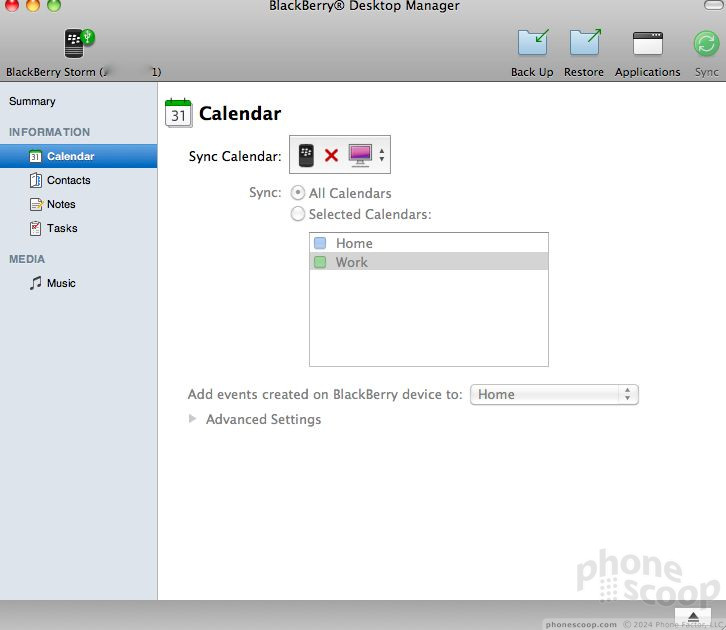Click the eject arrow icon at bottom
The width and height of the screenshot is (726, 630).
point(693,617)
